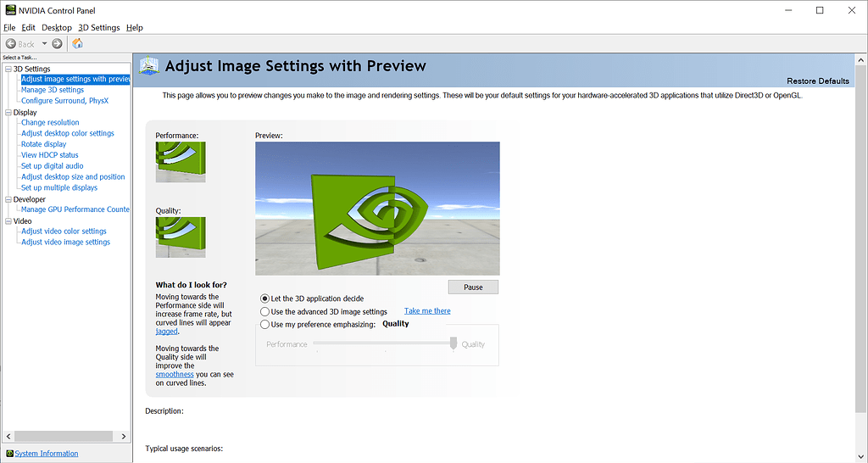868x463 pixels.
Task: Click the Performance–Quality slider handle
Action: pos(453,343)
